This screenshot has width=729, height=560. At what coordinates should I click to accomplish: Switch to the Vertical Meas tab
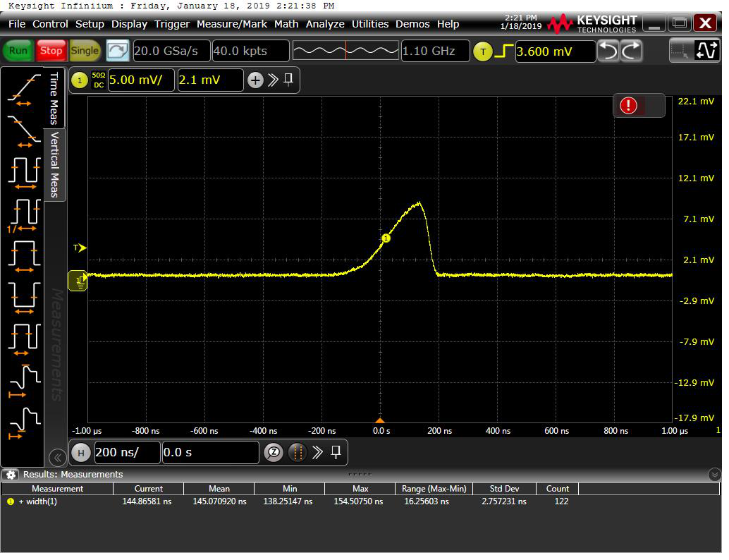coord(55,165)
